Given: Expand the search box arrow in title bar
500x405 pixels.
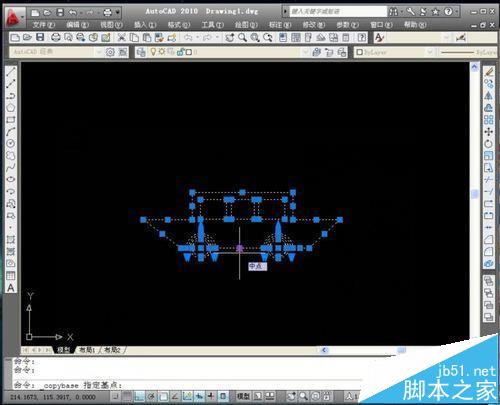Looking at the screenshot, I should 285,12.
